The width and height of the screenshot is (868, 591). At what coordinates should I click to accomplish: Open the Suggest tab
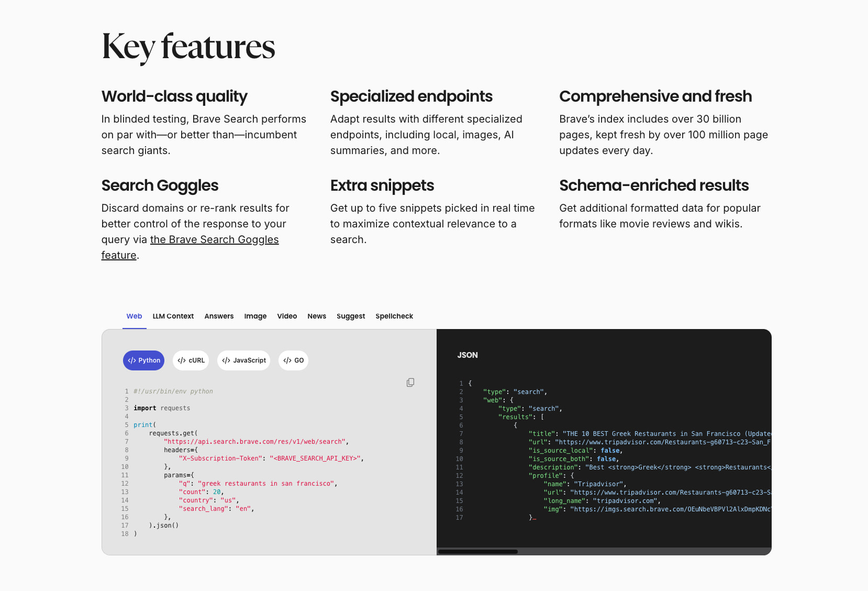pos(351,316)
